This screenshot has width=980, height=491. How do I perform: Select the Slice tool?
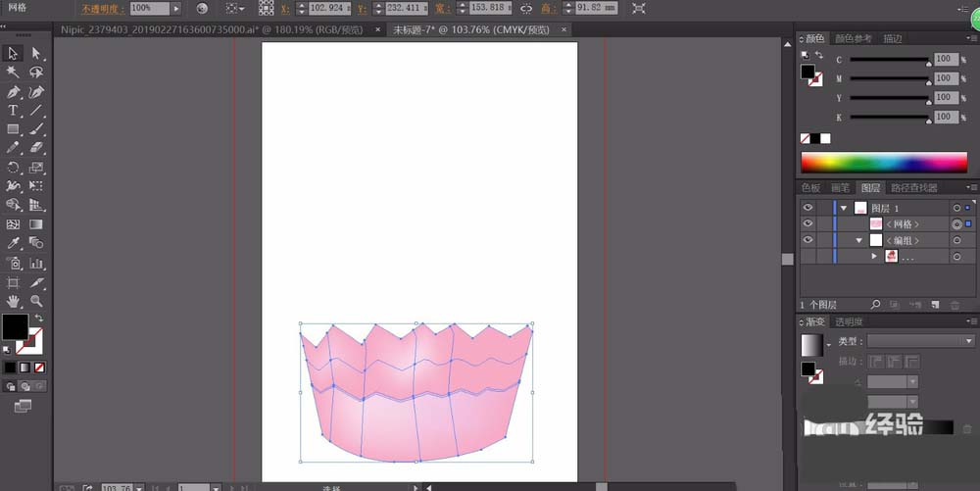click(36, 283)
